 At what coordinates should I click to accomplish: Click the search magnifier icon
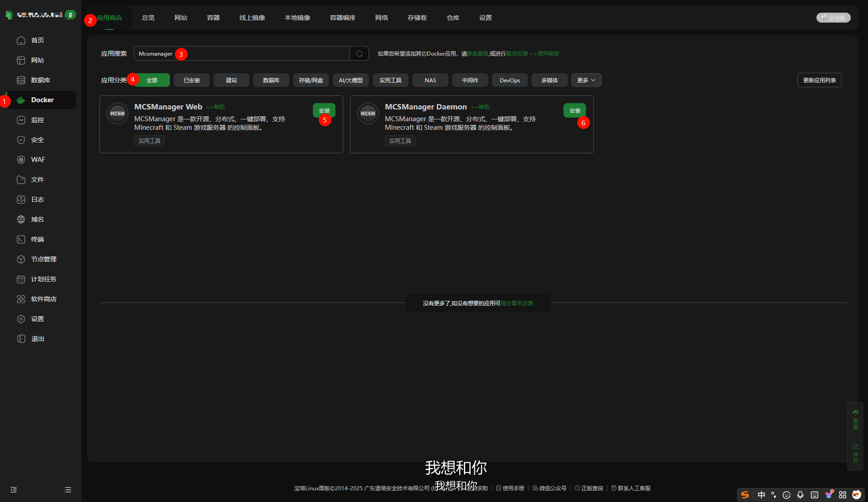359,54
